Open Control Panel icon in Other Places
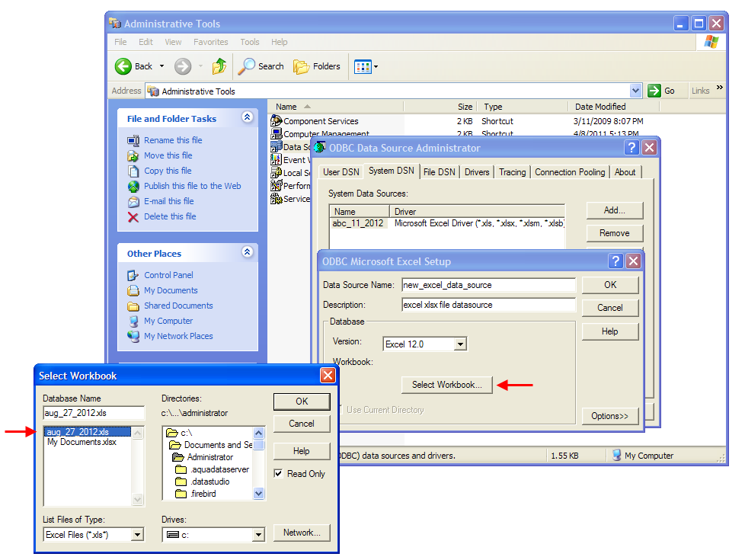 tap(133, 275)
